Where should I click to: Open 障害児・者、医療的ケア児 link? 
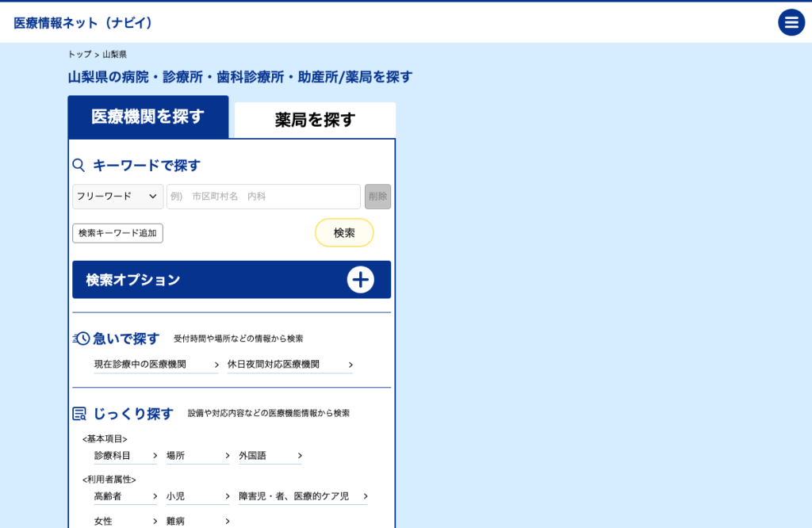tap(303, 496)
